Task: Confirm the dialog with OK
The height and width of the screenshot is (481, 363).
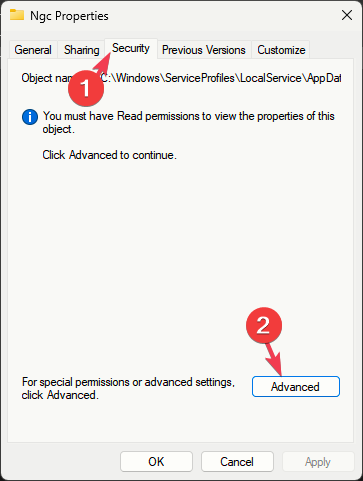Action: 156,462
